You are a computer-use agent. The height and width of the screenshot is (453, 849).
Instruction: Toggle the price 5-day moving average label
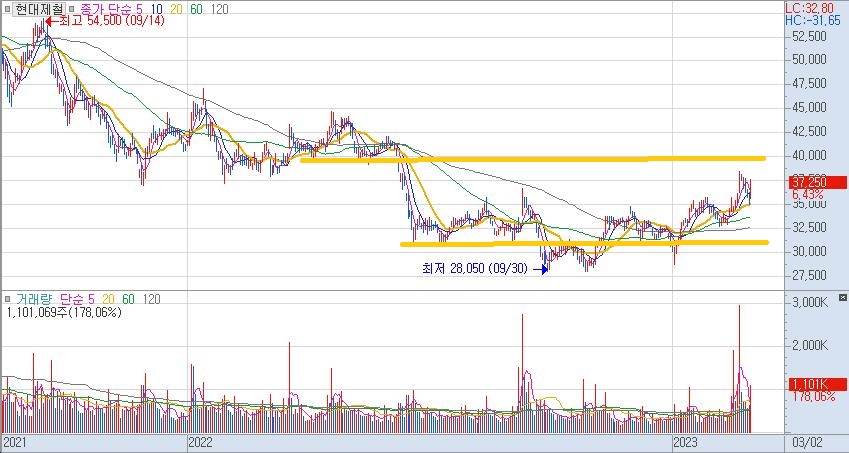pyautogui.click(x=139, y=9)
